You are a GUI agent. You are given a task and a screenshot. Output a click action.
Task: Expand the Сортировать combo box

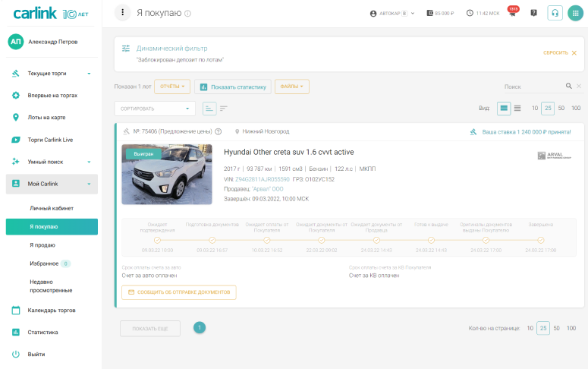(155, 109)
